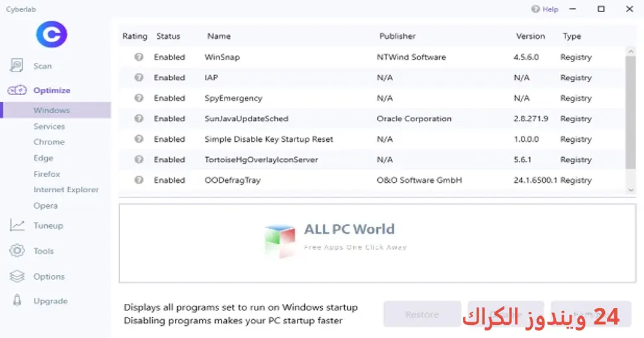Click rating icon for WinSnap
Image resolution: width=644 pixels, height=338 pixels.
(x=139, y=57)
